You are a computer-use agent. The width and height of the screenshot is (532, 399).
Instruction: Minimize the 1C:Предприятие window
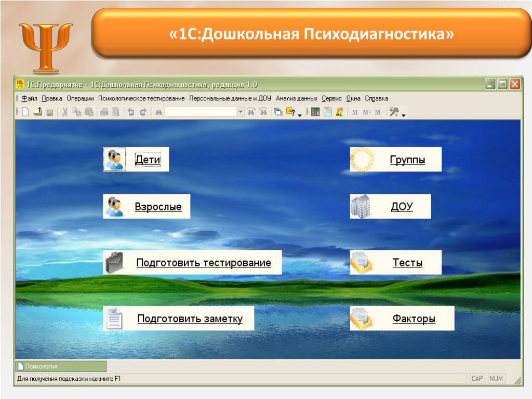[x=490, y=84]
